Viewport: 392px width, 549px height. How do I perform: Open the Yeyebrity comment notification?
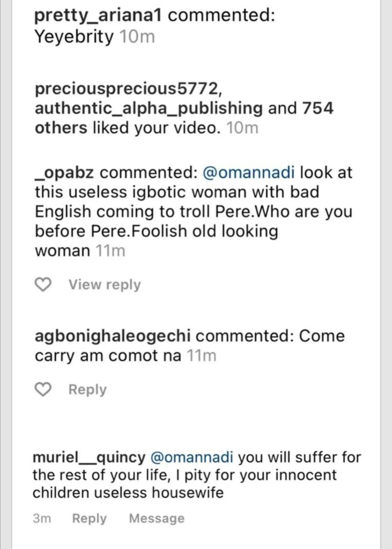[x=74, y=37]
